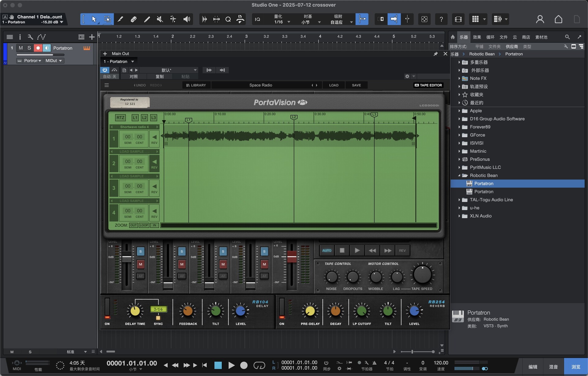
Task: Select the Arrow tool in the toolbar
Action: point(94,19)
